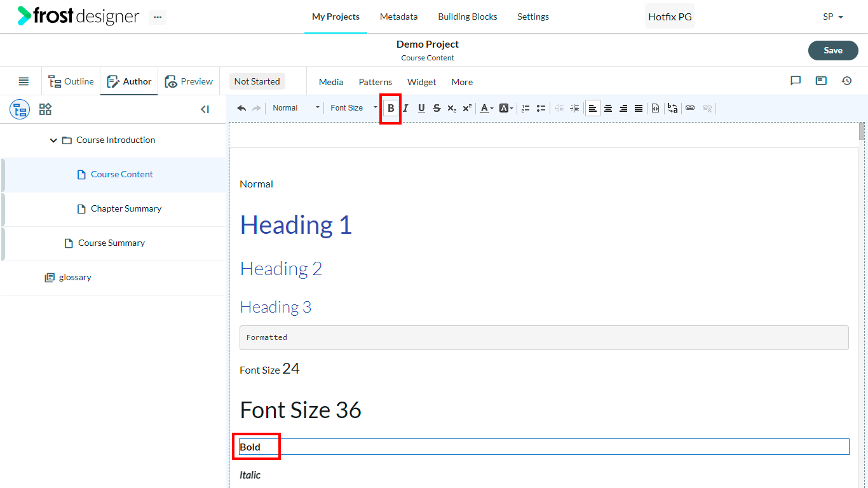Open the More menu
868x488 pixels.
click(x=462, y=82)
